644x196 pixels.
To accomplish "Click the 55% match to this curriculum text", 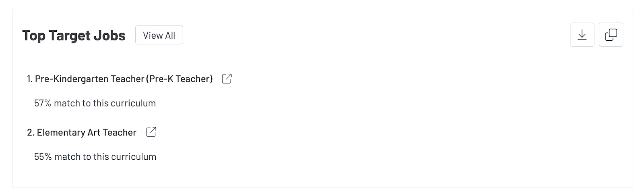I will point(95,157).
